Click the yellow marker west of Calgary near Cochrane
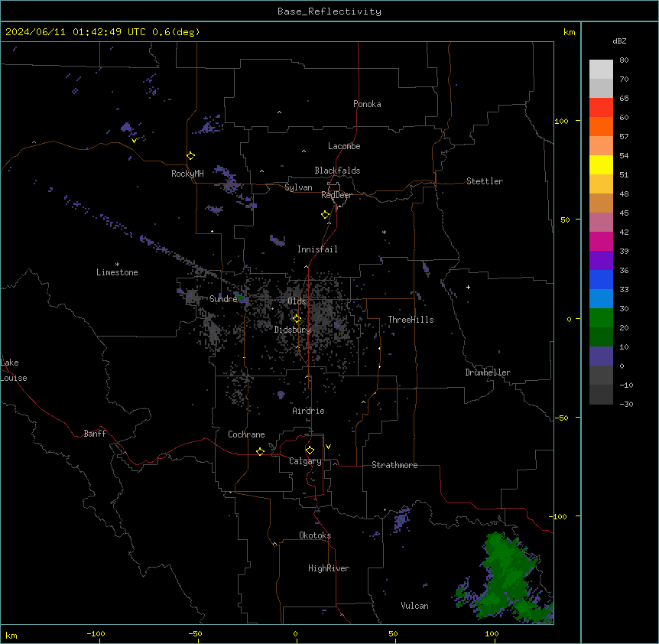 (x=260, y=451)
